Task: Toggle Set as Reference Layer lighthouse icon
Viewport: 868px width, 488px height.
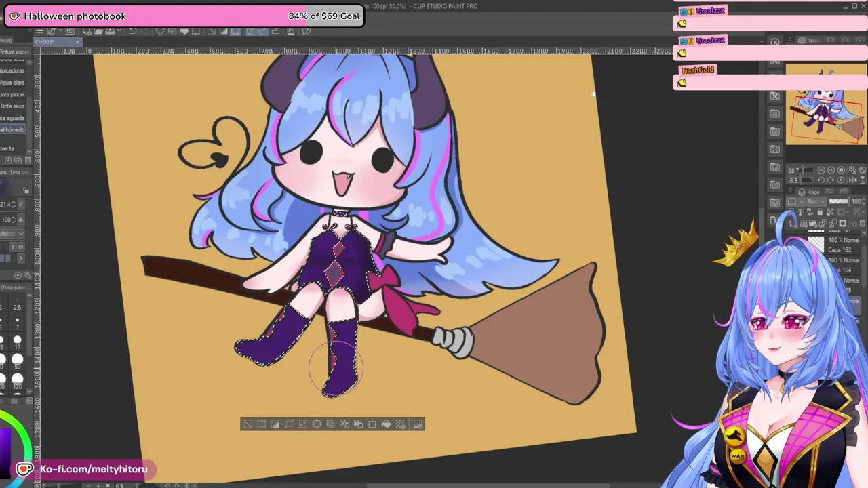Action: coord(800,211)
